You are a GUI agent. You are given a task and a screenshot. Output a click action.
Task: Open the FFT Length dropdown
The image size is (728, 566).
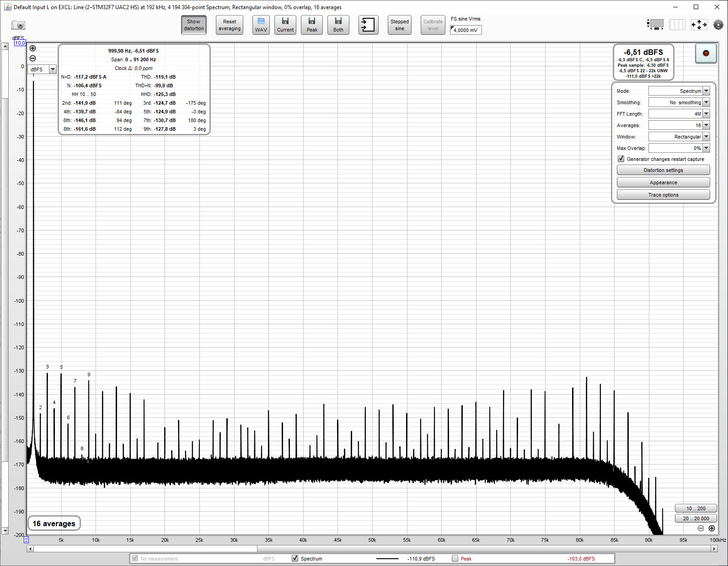point(679,114)
